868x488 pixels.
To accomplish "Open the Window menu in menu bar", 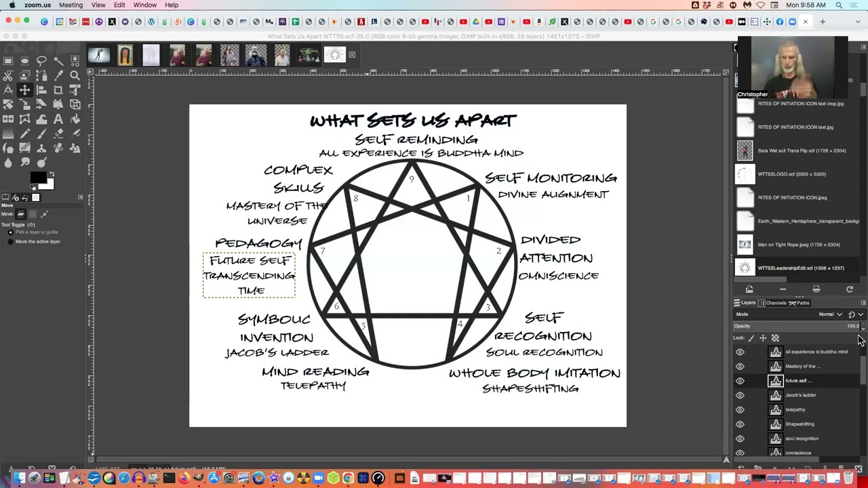I will click(x=144, y=5).
